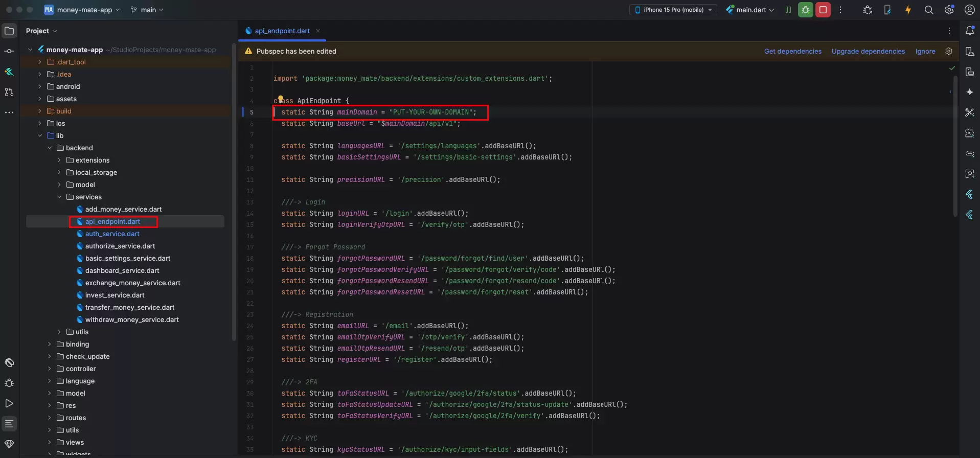Click Get dependencies link
Viewport: 980px width, 458px height.
[792, 51]
